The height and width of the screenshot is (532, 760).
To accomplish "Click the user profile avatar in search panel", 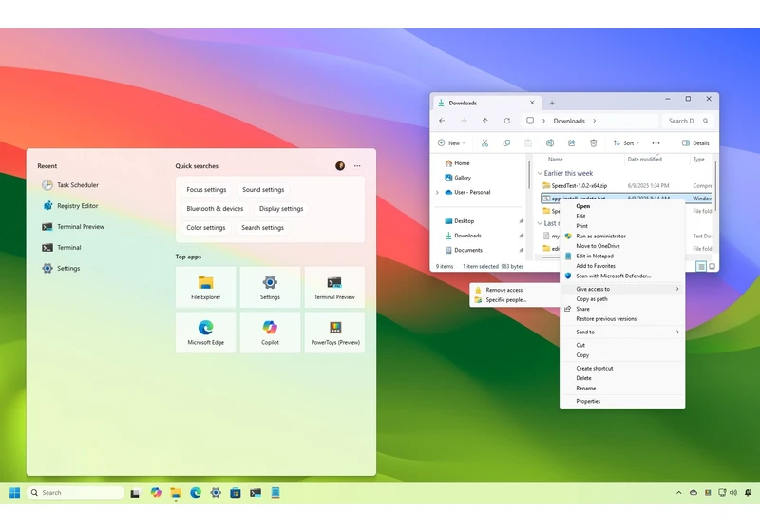I will [340, 166].
